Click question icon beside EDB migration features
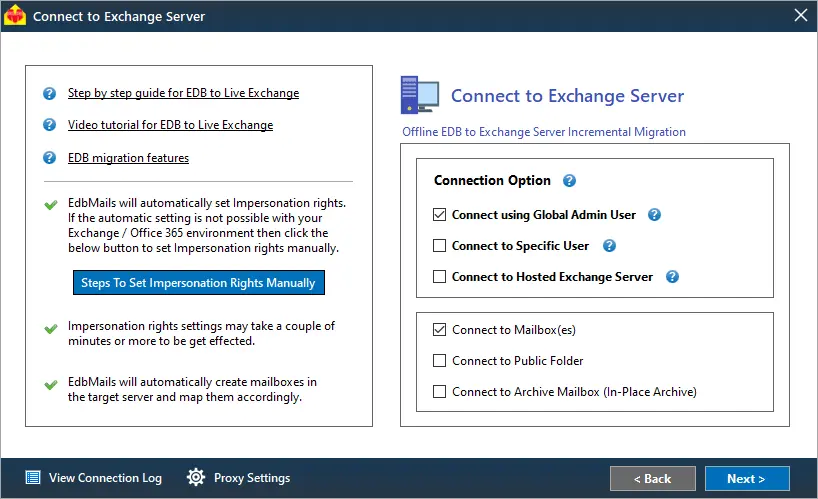818x499 pixels. click(x=50, y=157)
